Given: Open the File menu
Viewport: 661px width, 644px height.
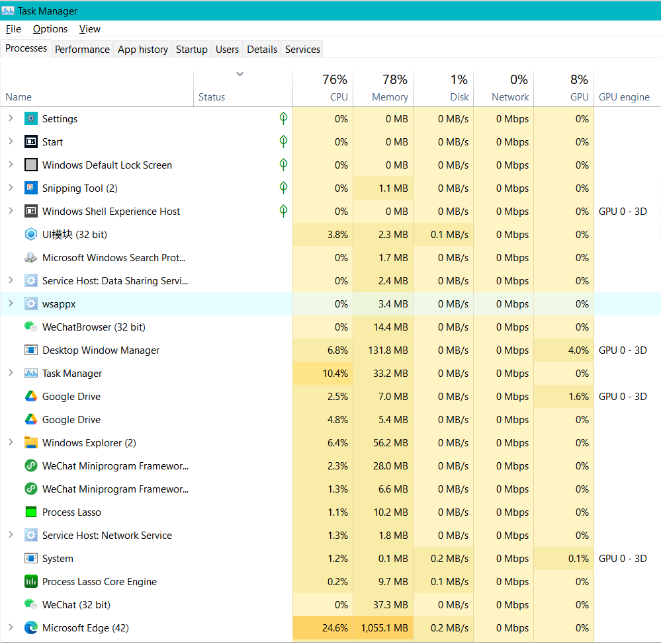Looking at the screenshot, I should click(x=13, y=29).
